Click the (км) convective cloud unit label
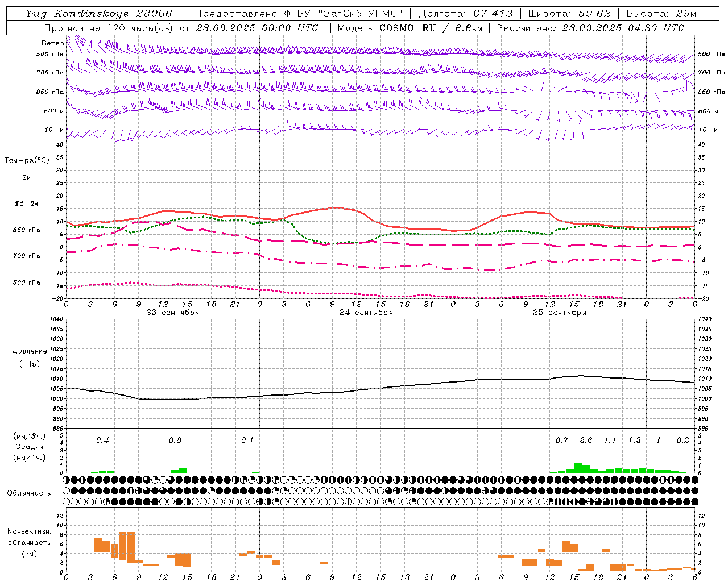The image size is (728, 582). [x=30, y=553]
